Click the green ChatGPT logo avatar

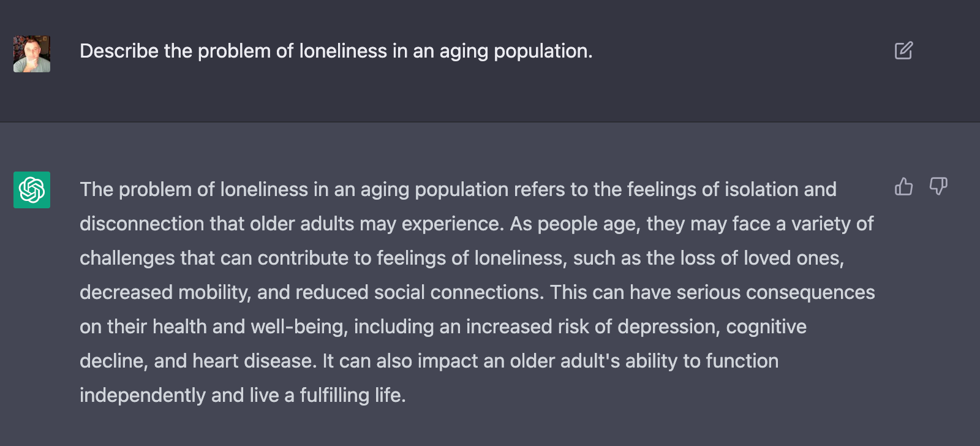click(x=32, y=190)
